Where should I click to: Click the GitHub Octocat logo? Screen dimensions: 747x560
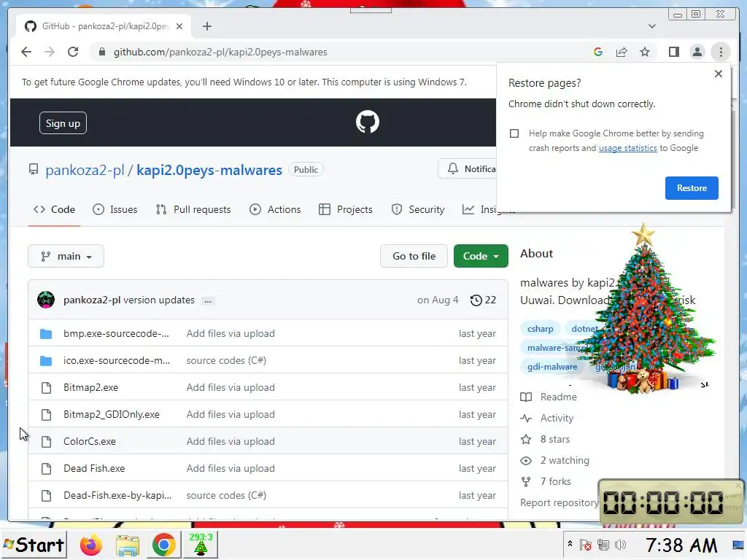pyautogui.click(x=368, y=122)
